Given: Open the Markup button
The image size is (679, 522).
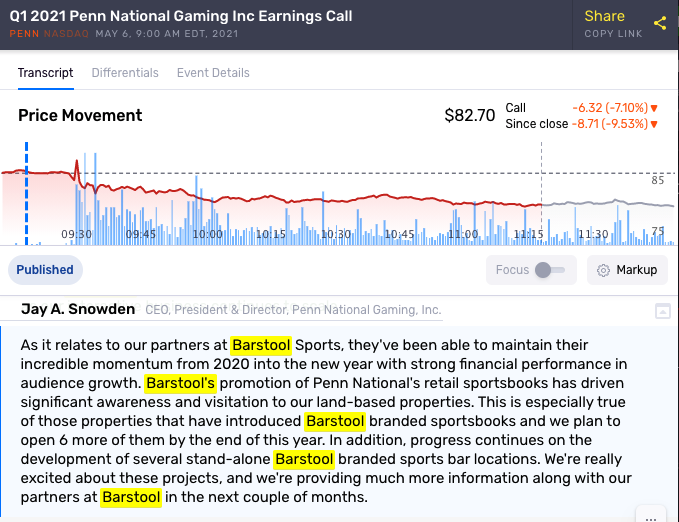Looking at the screenshot, I should [627, 270].
